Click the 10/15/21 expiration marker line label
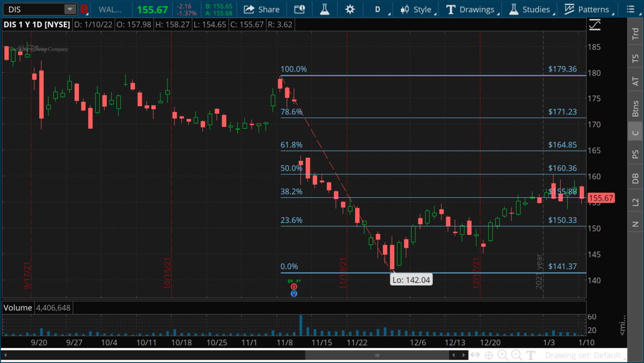Viewport: 644px width, 363px height. tap(168, 273)
